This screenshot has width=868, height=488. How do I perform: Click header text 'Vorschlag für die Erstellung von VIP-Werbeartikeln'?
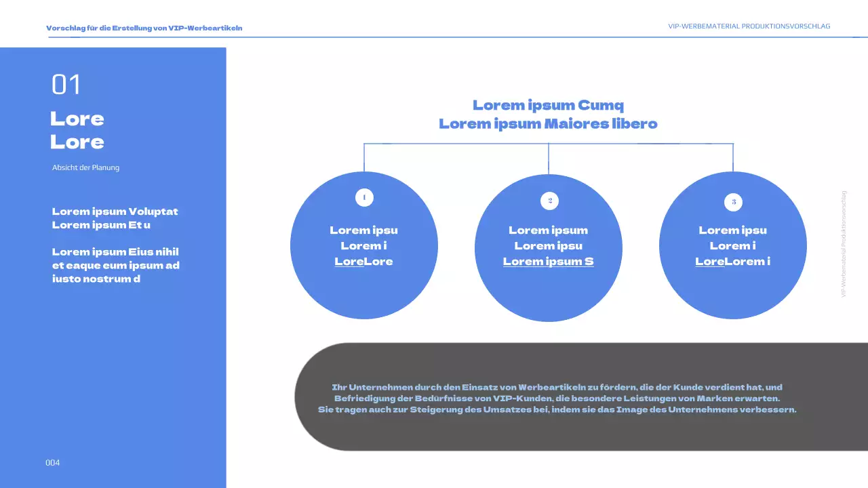[x=144, y=28]
